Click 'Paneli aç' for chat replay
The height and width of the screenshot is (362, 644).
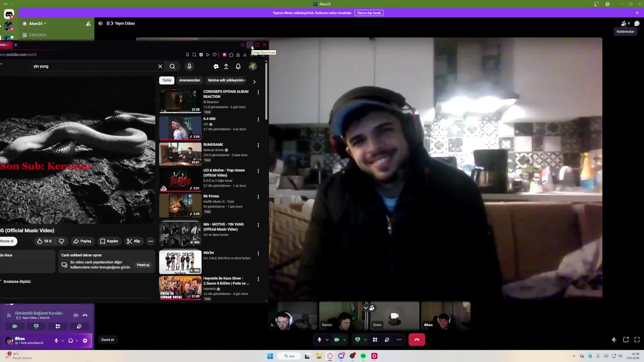(x=143, y=265)
